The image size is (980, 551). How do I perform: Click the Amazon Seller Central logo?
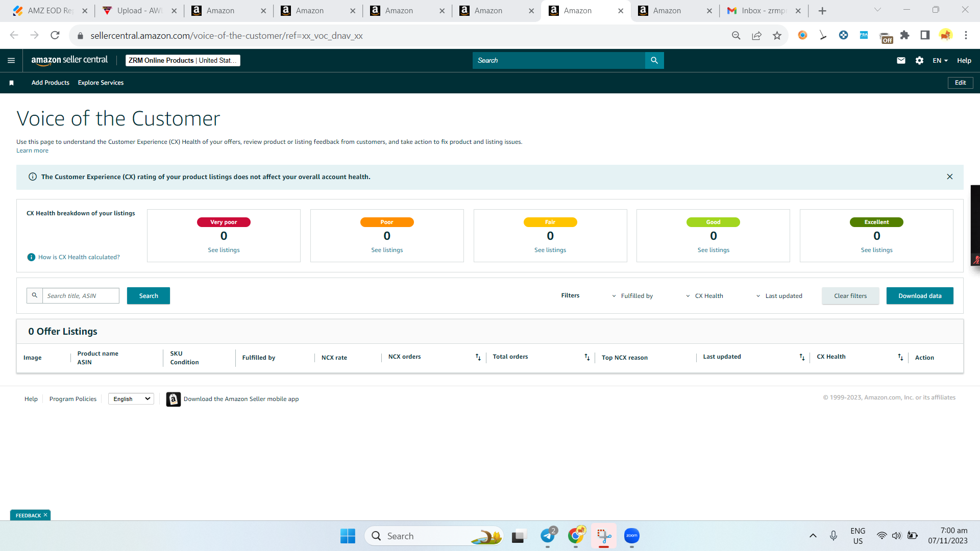click(69, 60)
